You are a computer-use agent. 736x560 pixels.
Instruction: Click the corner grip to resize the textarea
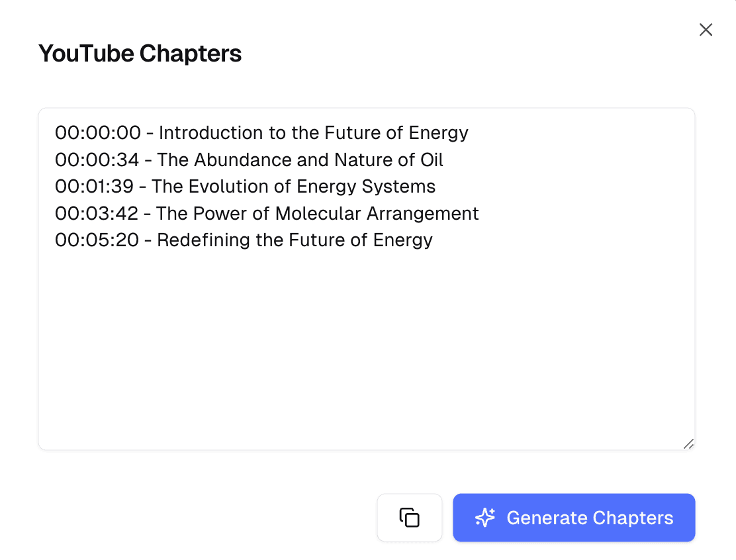point(688,443)
